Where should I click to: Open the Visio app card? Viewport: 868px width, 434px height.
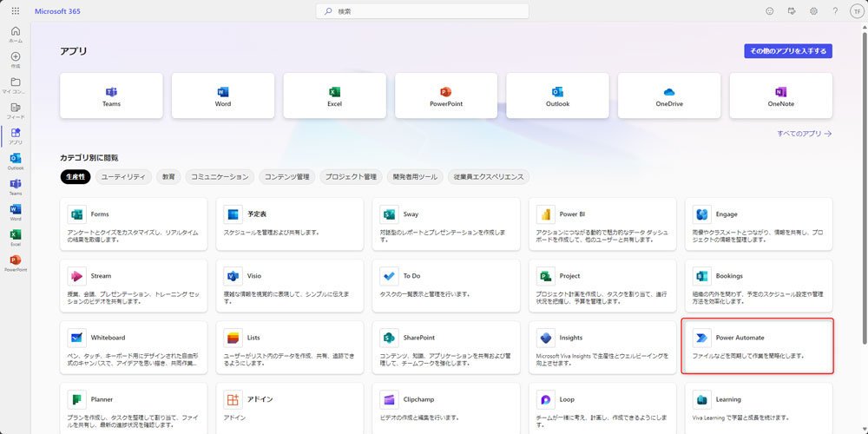tap(290, 286)
